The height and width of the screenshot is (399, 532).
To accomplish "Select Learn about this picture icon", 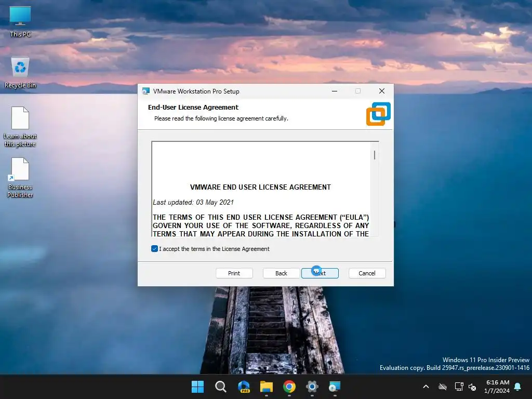I will (x=20, y=126).
